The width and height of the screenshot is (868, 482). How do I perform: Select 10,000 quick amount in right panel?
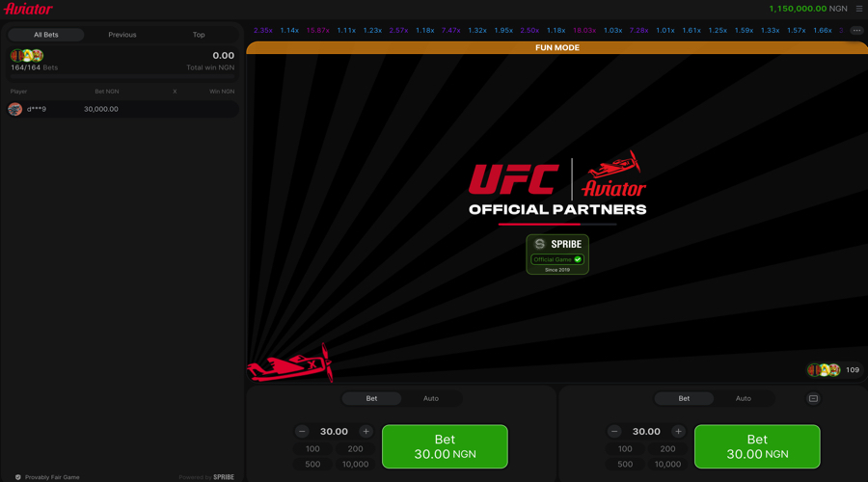click(x=667, y=465)
